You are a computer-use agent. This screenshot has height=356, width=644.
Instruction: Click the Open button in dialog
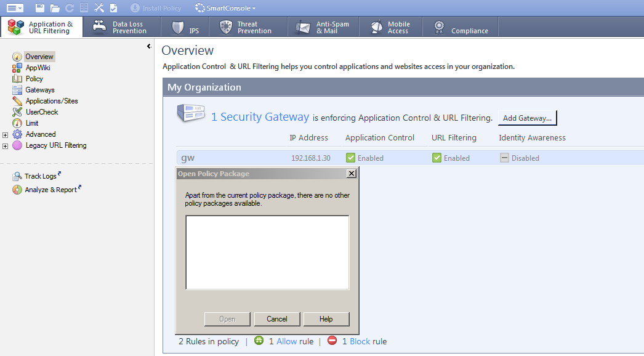(x=227, y=319)
